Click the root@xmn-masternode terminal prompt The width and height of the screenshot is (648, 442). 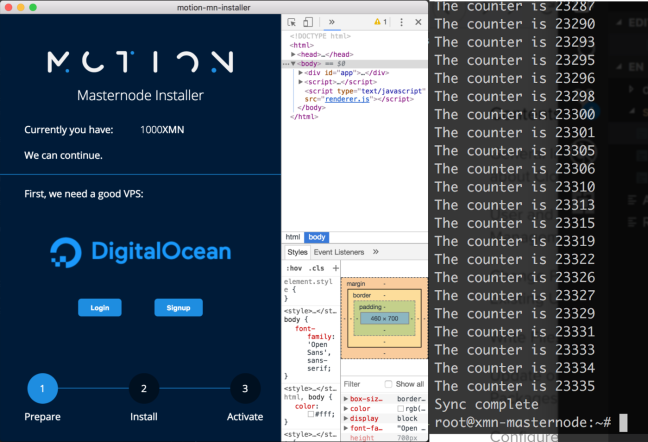point(522,423)
